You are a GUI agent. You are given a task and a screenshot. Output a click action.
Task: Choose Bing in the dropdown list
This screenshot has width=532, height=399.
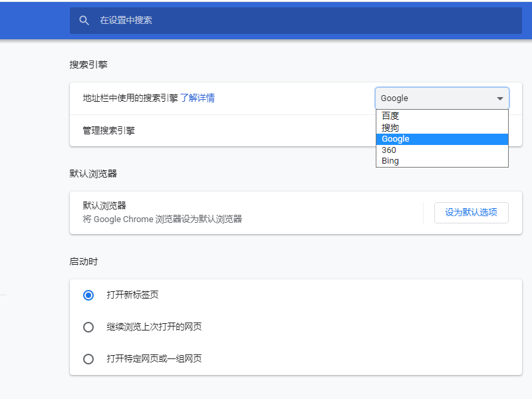pos(390,161)
